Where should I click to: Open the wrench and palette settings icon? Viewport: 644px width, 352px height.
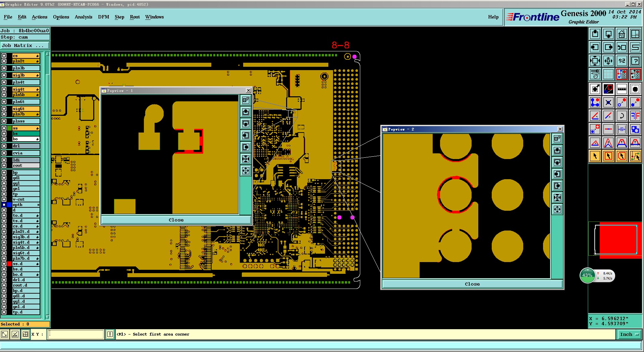point(595,74)
